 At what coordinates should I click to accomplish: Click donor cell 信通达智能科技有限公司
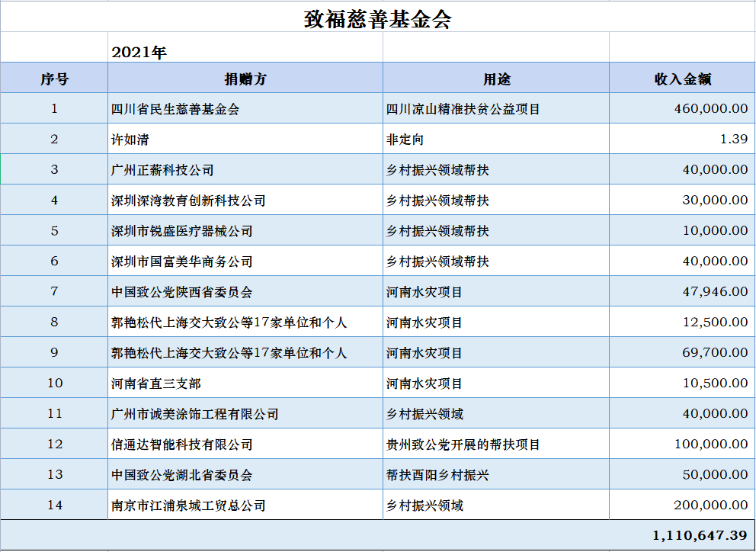pos(245,444)
